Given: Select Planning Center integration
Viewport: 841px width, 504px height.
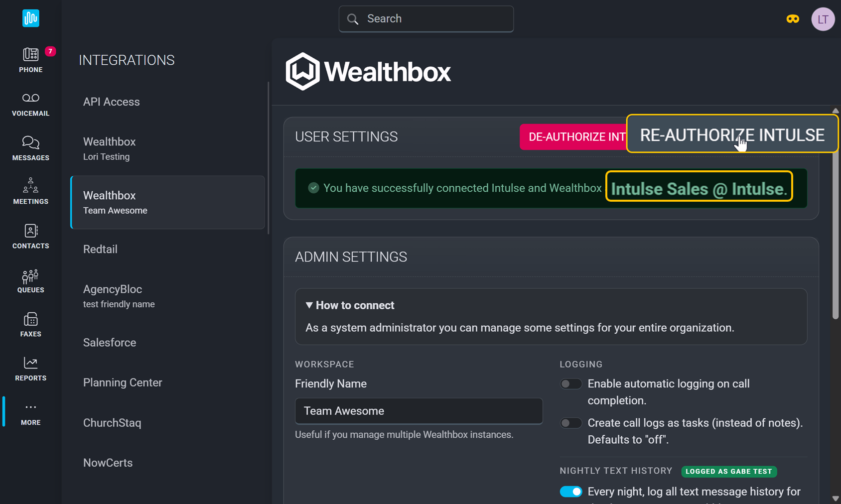Looking at the screenshot, I should tap(167, 382).
